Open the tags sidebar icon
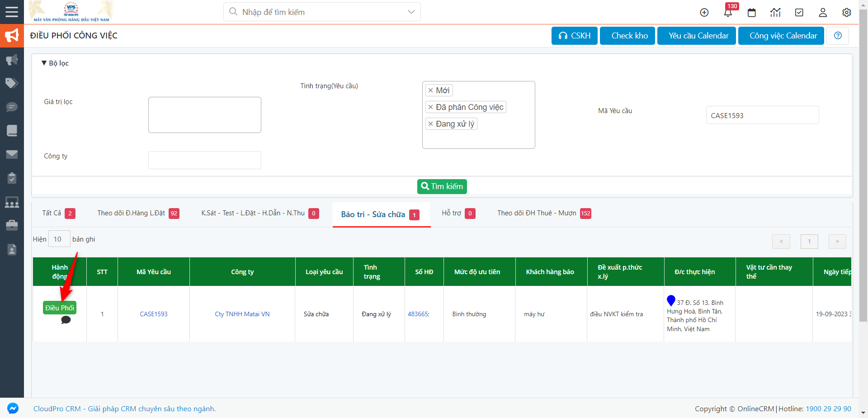Viewport: 868px width, 418px height. point(12,83)
